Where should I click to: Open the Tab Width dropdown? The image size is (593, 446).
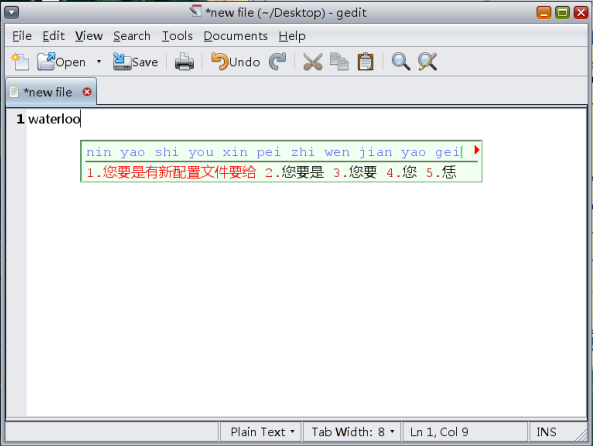pyautogui.click(x=352, y=432)
